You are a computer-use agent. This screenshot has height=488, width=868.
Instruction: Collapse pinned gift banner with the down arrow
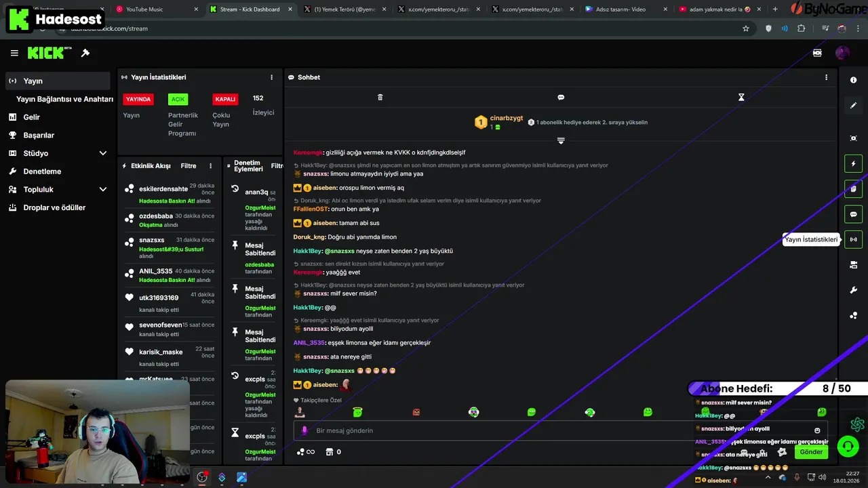(561, 141)
